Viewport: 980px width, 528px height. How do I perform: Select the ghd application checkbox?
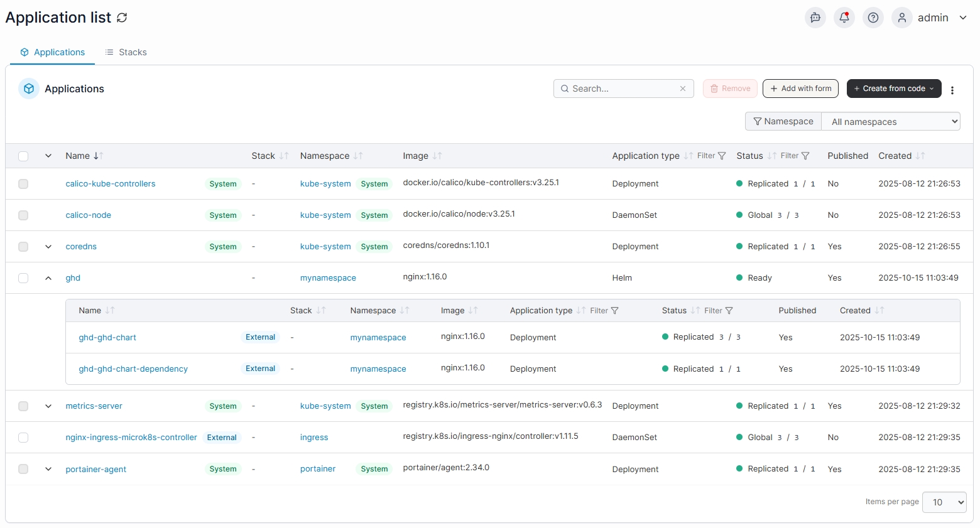pos(23,278)
